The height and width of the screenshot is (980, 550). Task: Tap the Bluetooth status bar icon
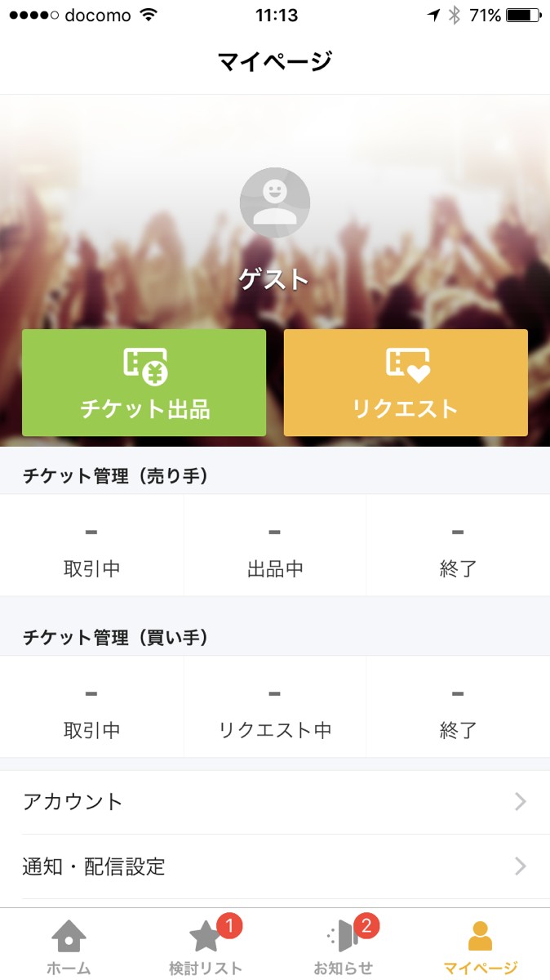[455, 16]
